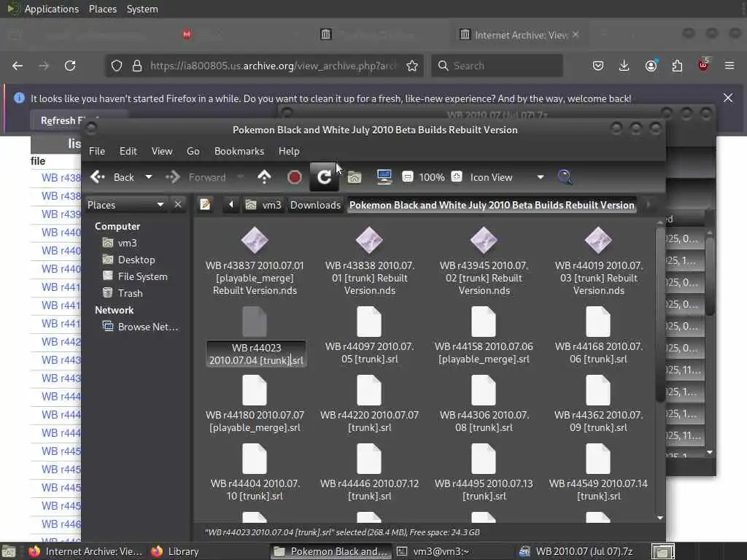Open Places menu in top panel
Image resolution: width=747 pixels, height=560 pixels.
pyautogui.click(x=102, y=9)
